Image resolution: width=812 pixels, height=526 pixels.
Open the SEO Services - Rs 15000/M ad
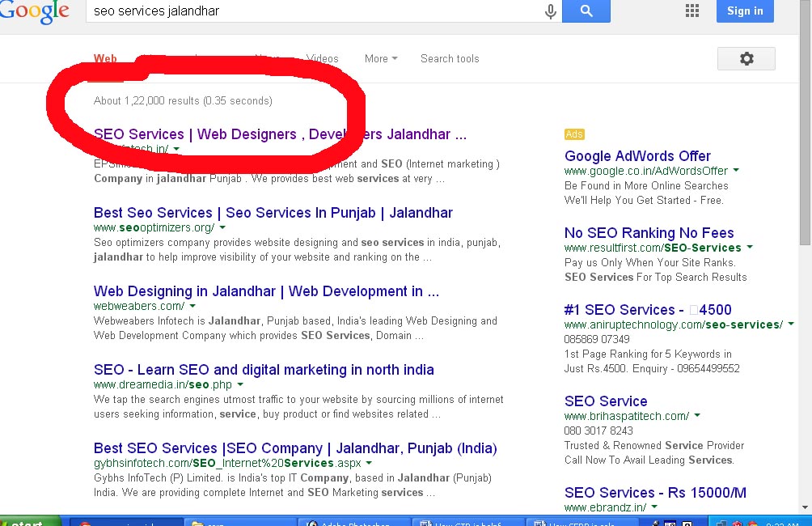coord(655,492)
